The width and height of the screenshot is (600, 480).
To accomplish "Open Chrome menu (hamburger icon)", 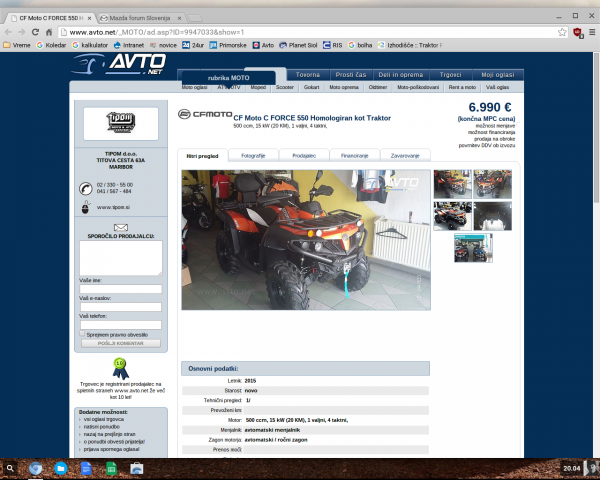I will point(592,32).
